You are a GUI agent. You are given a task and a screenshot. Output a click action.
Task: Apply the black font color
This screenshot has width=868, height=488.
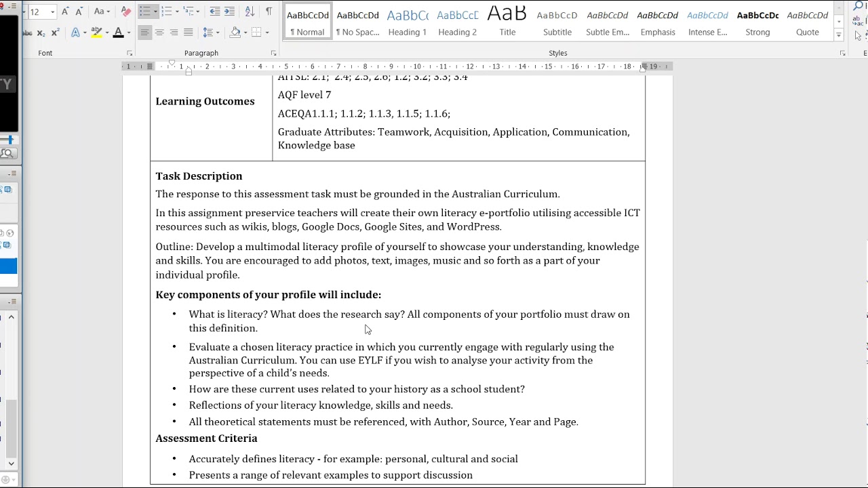pyautogui.click(x=119, y=33)
